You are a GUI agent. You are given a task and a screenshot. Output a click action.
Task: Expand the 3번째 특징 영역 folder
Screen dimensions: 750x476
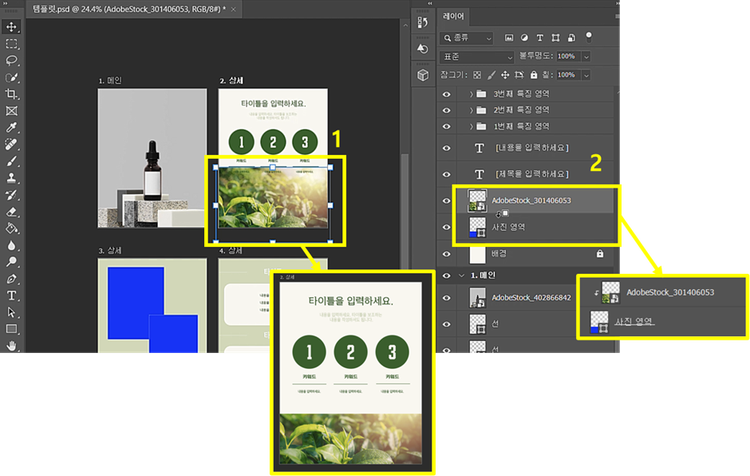pos(471,94)
